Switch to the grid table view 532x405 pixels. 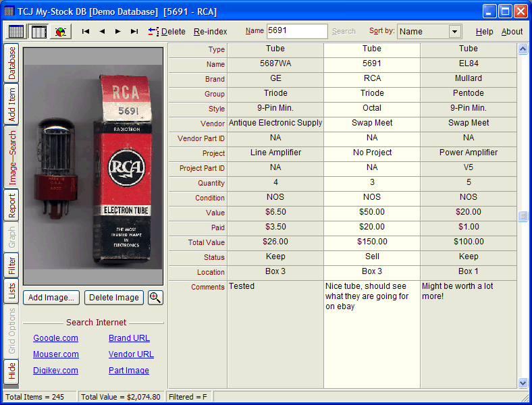[16, 32]
